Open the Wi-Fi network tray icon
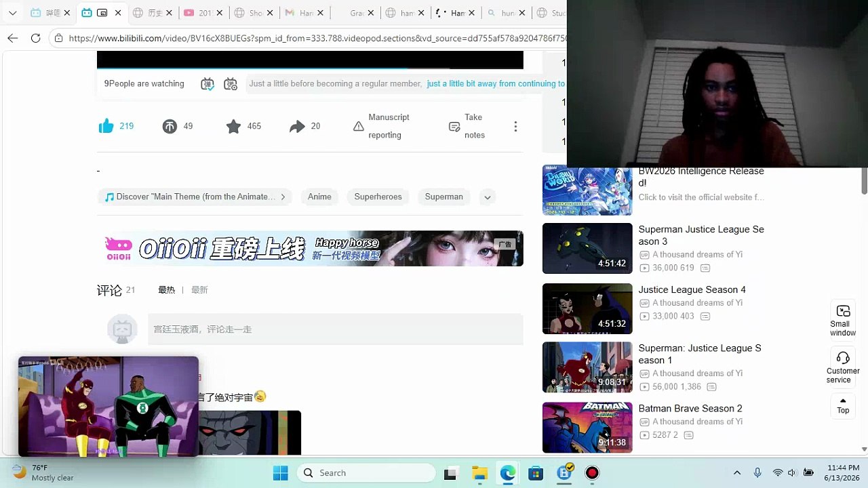 (778, 473)
